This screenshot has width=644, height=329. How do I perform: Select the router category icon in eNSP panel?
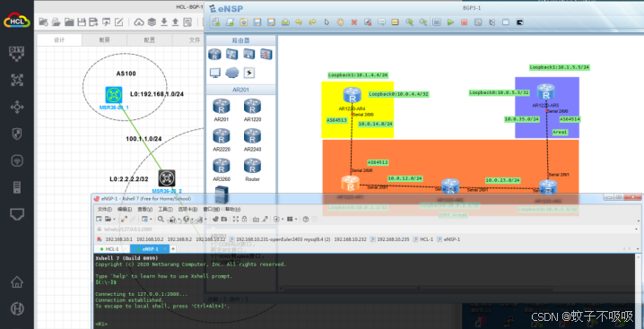(x=214, y=54)
